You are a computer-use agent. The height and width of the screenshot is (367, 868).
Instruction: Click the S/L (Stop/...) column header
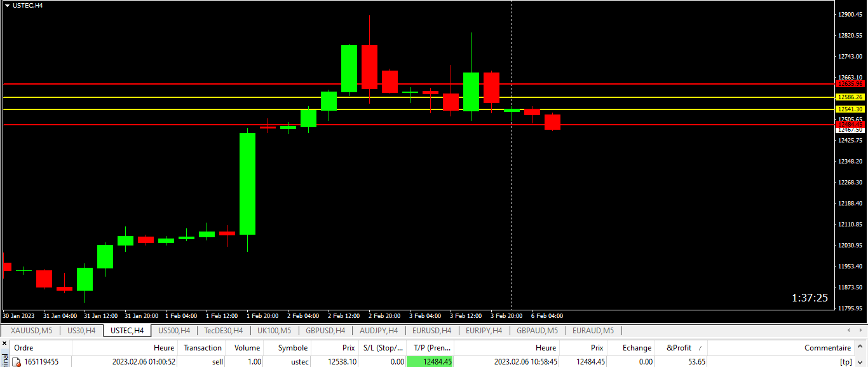pyautogui.click(x=381, y=348)
